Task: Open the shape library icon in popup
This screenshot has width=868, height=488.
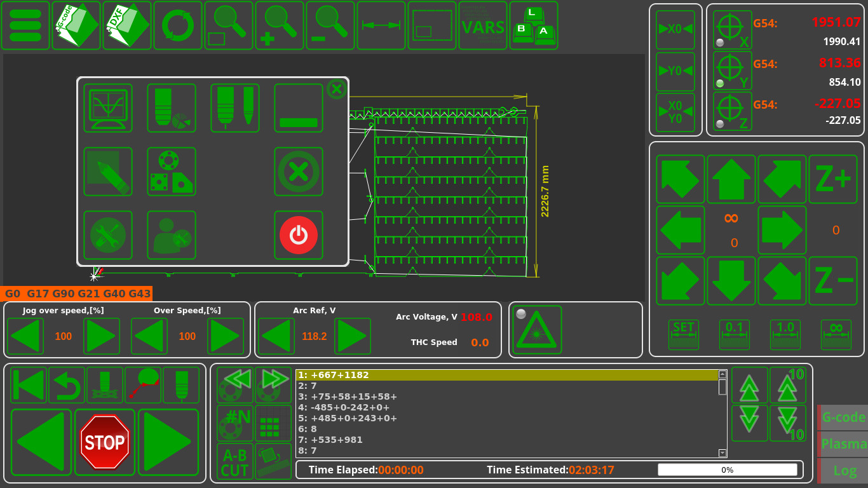Action: (x=172, y=172)
